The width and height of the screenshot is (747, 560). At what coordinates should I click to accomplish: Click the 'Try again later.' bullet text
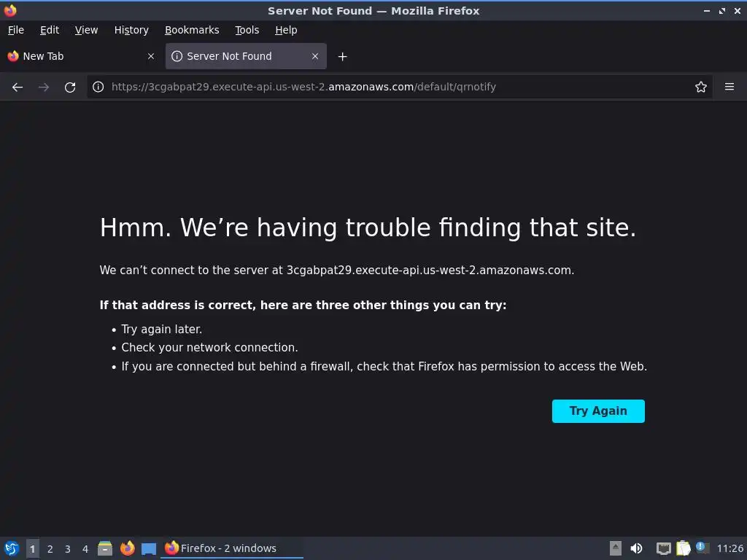click(161, 329)
